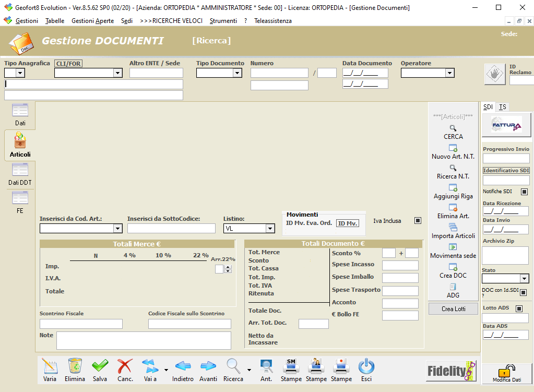Open the Tipo Documento dropdown
Viewport: 534px width, 392px height.
coord(238,73)
